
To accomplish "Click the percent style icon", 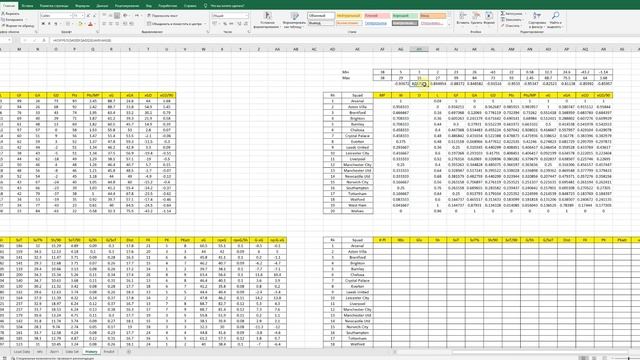I will tap(225, 24).
